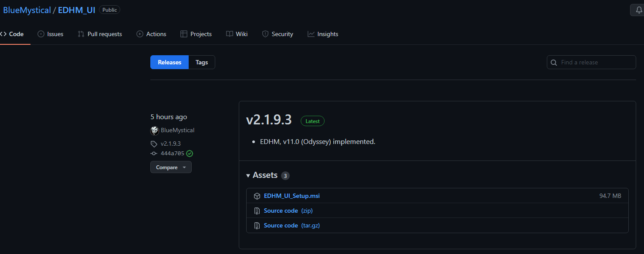View the Projects tab

196,34
